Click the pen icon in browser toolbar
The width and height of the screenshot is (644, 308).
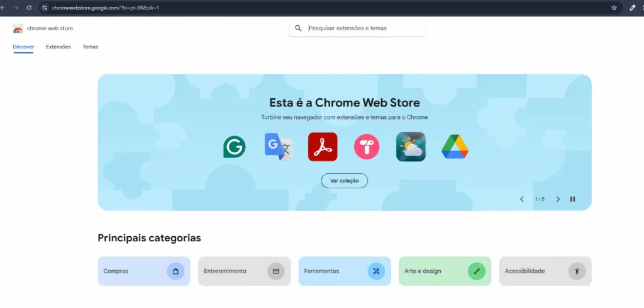click(x=633, y=8)
